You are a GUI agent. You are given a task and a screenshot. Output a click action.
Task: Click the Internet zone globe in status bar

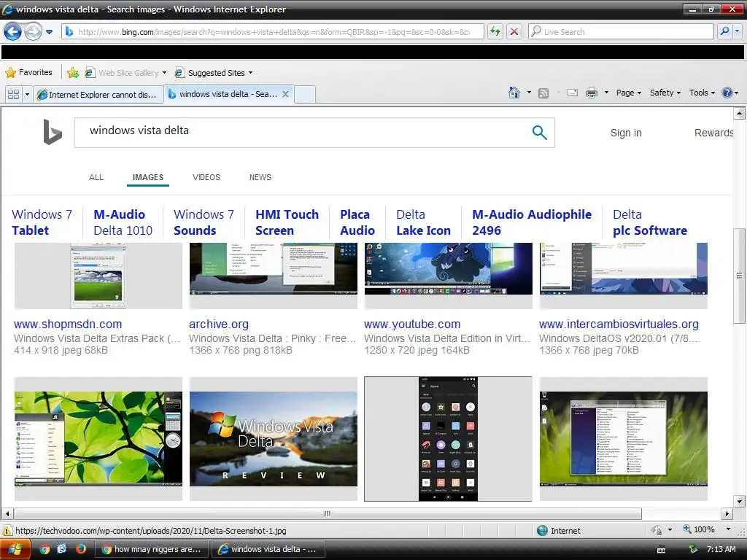coord(542,531)
